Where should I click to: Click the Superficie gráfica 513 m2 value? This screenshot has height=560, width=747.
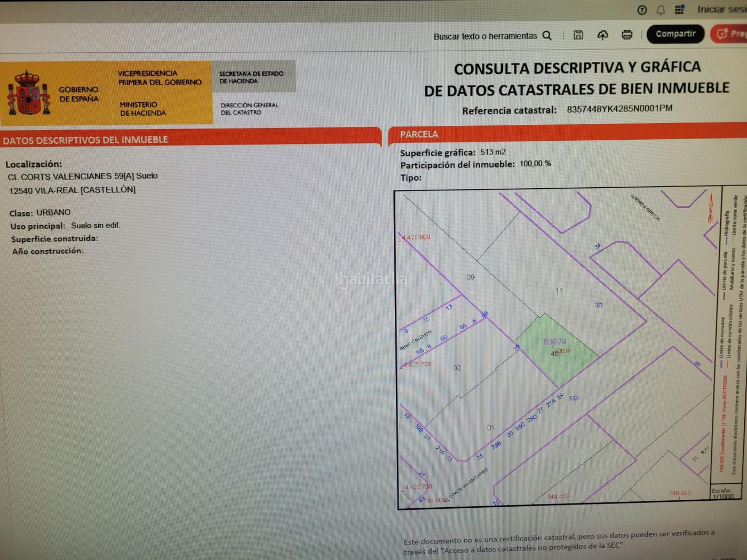pyautogui.click(x=492, y=152)
